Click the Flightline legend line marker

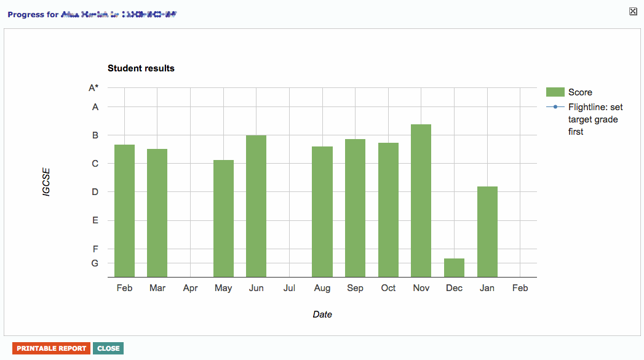coord(555,107)
